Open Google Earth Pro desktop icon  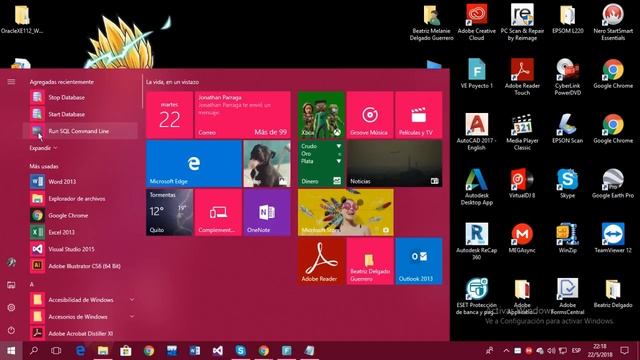613,183
